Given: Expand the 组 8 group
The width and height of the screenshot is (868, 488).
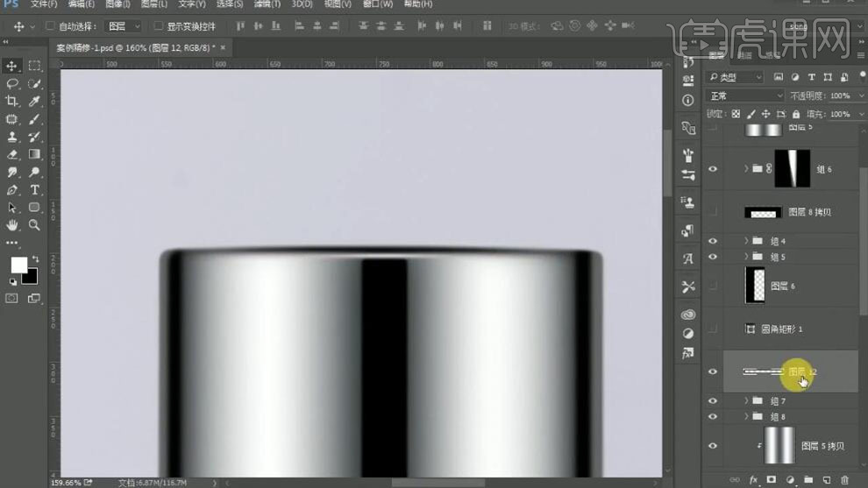Looking at the screenshot, I should tap(745, 417).
